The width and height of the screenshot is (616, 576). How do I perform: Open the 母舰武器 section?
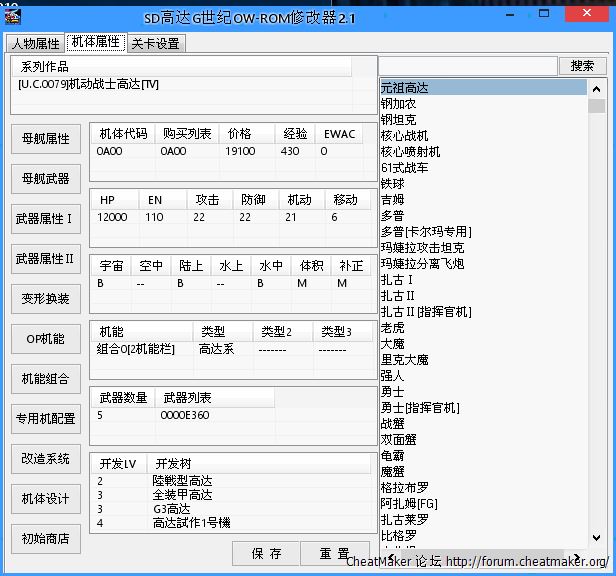[x=46, y=179]
